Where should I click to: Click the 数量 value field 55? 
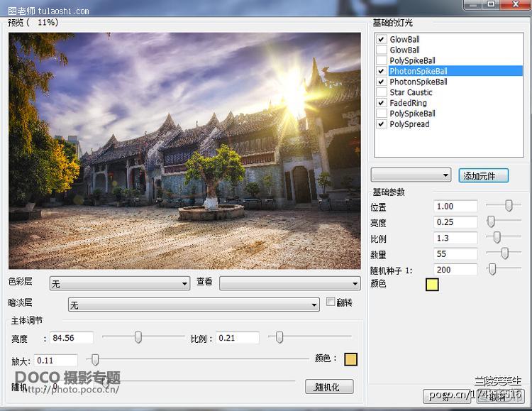tap(455, 253)
